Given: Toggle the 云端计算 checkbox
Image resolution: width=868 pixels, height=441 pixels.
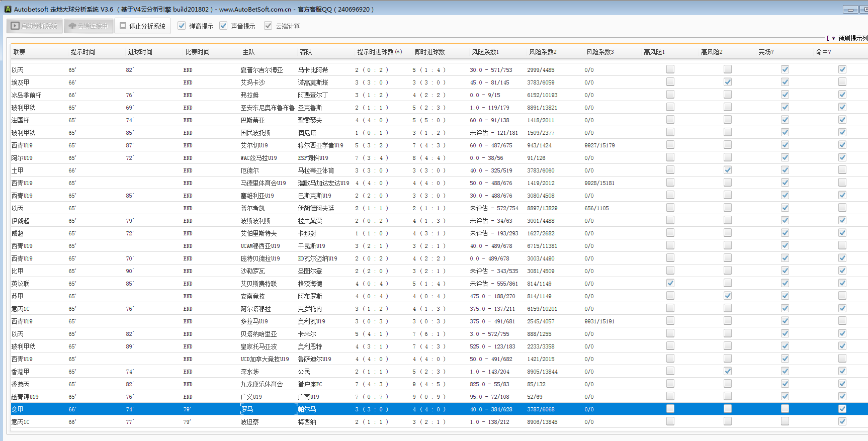Looking at the screenshot, I should pos(268,26).
